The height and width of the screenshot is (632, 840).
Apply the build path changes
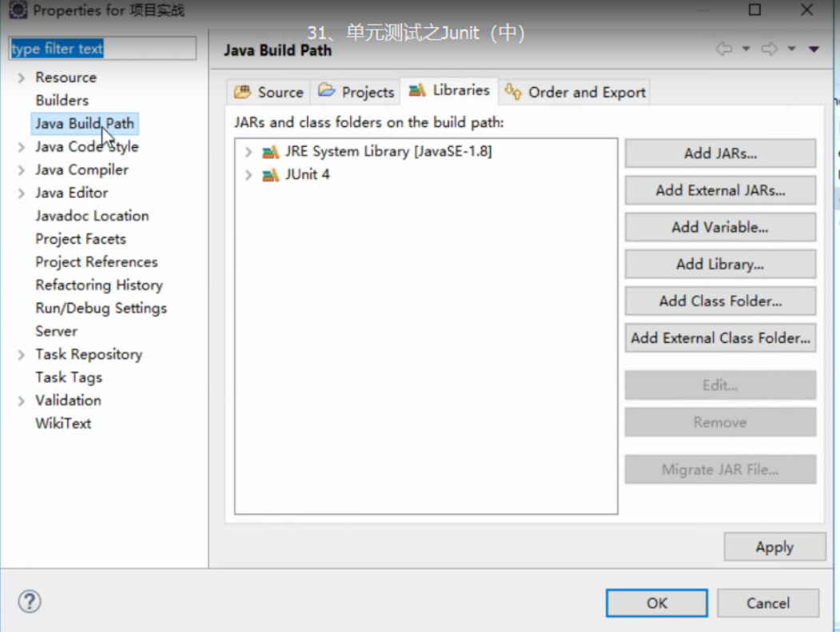pos(774,547)
